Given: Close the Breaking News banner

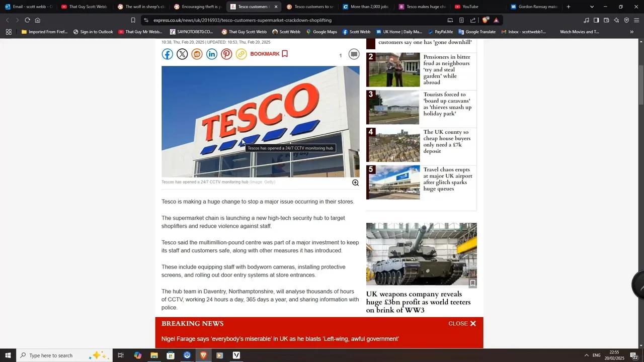Looking at the screenshot, I should coord(461,323).
